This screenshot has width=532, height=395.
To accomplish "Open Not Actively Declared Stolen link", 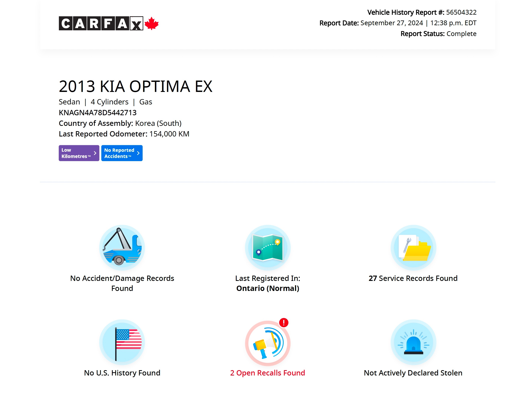I will 413,373.
